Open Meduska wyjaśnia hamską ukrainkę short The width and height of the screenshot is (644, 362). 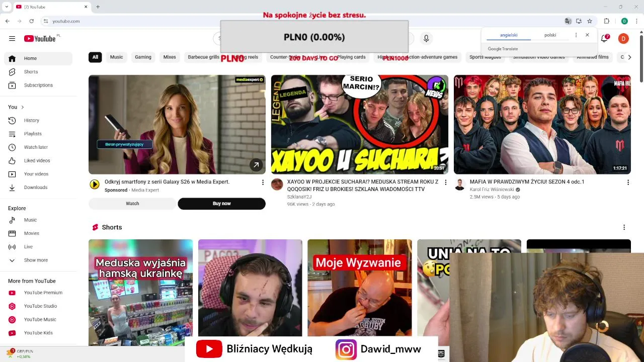pyautogui.click(x=140, y=293)
